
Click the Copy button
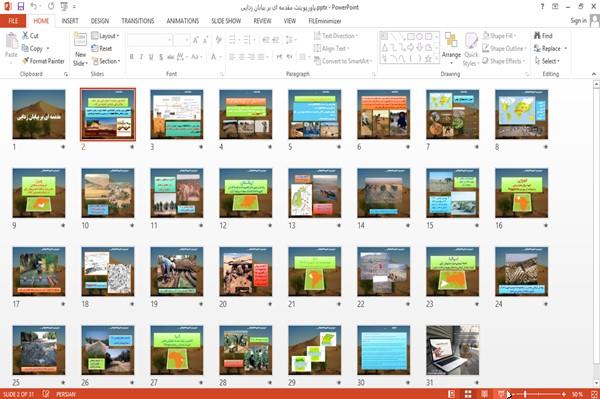tap(32, 49)
